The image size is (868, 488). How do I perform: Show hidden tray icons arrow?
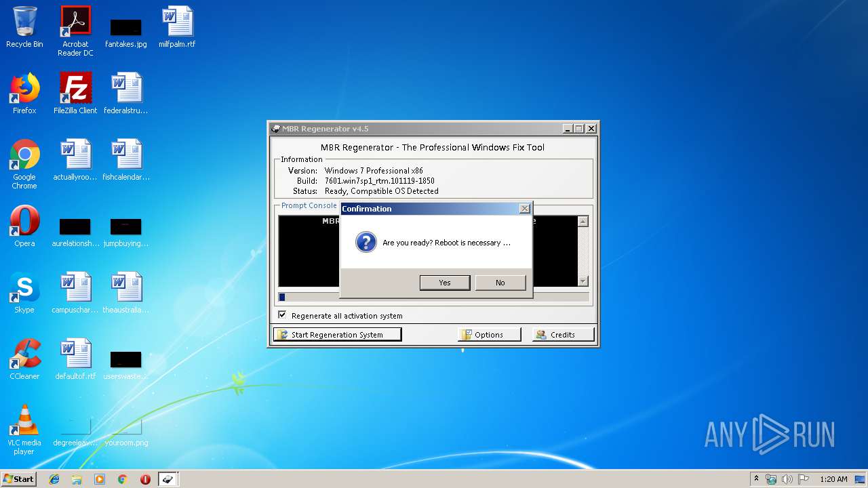click(756, 479)
